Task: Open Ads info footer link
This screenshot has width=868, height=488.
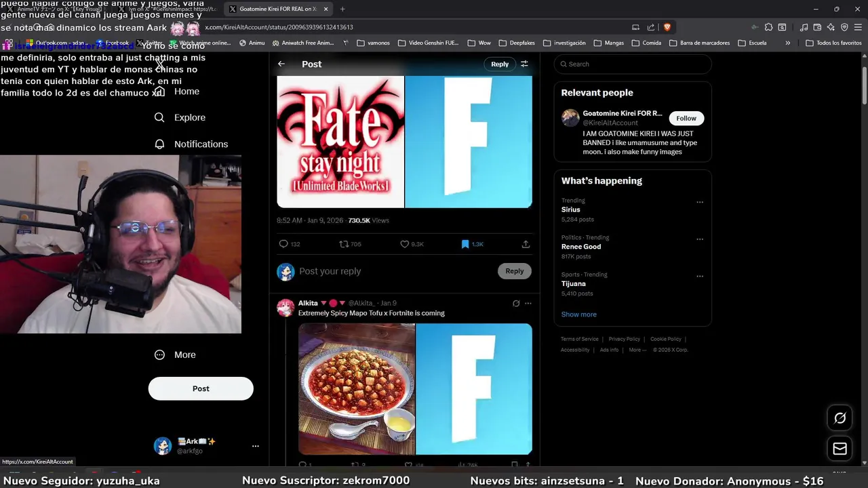Action: click(609, 350)
